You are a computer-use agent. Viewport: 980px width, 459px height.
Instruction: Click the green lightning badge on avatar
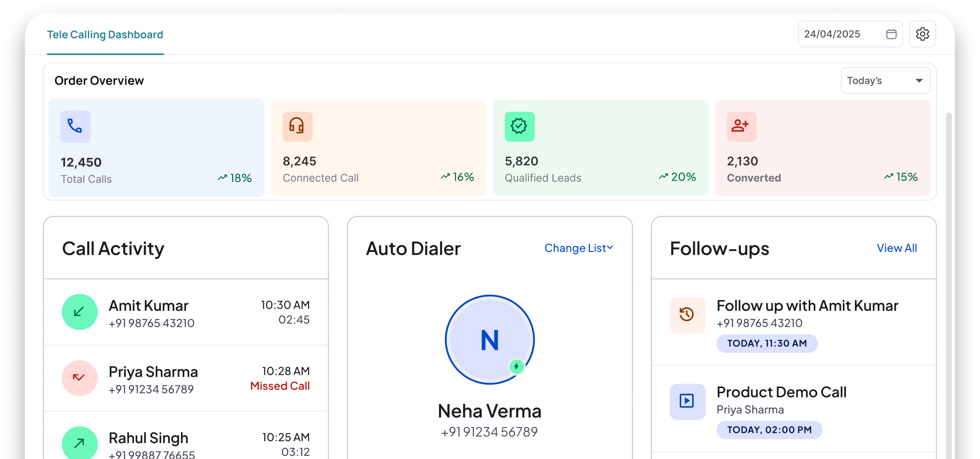pos(517,366)
